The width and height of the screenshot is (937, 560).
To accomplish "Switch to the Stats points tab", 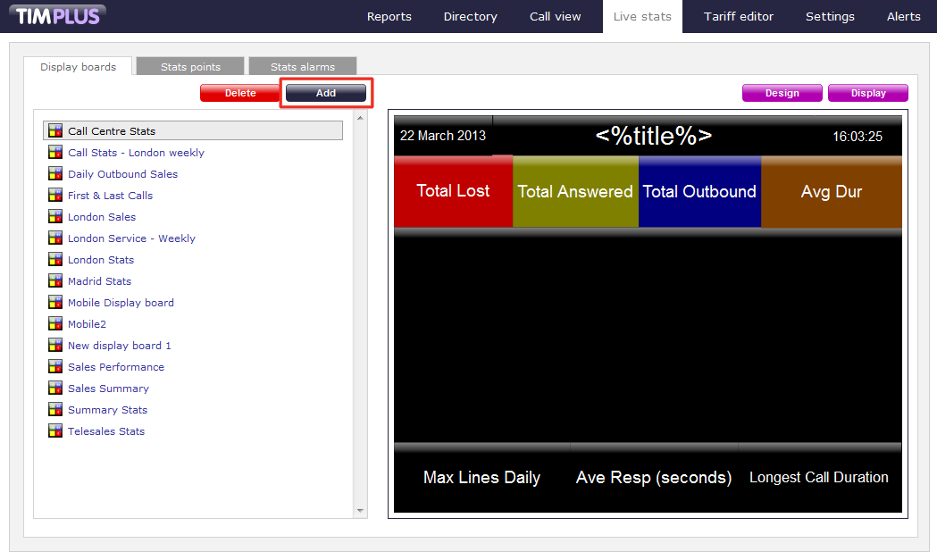I will (x=190, y=67).
